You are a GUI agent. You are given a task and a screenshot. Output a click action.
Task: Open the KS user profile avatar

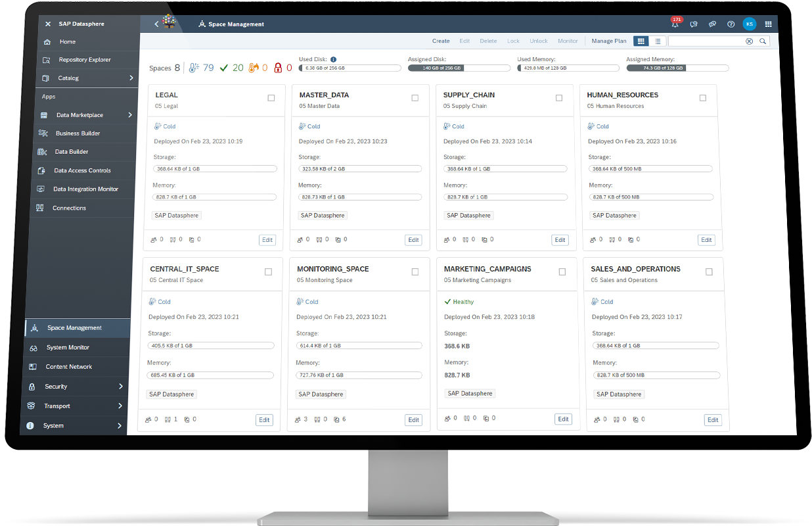pyautogui.click(x=749, y=24)
